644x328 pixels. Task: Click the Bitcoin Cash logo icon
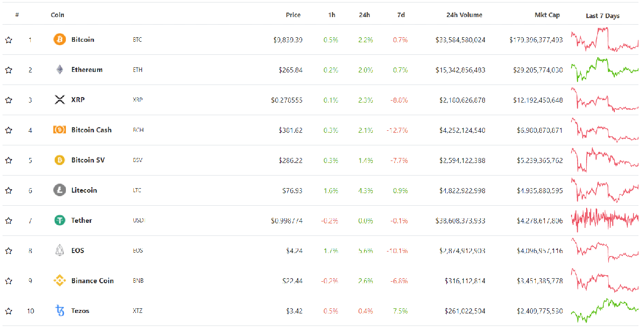tap(59, 130)
